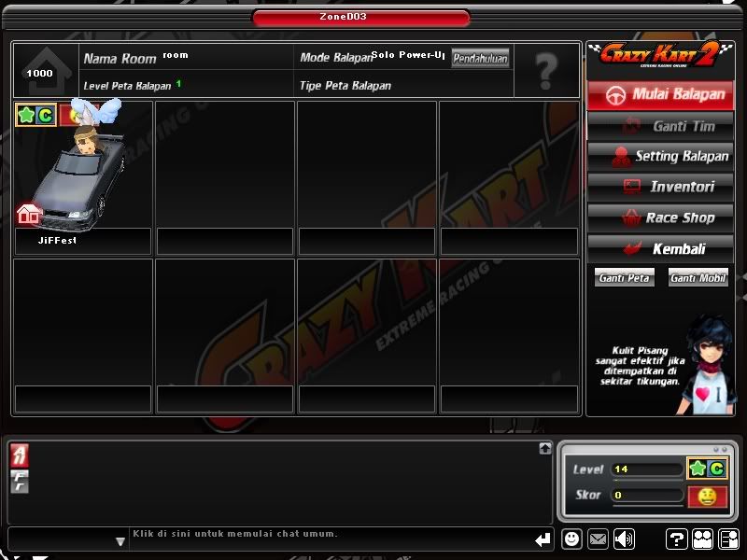Start the race with Mulai Balapan
The height and width of the screenshot is (560, 747).
point(661,95)
